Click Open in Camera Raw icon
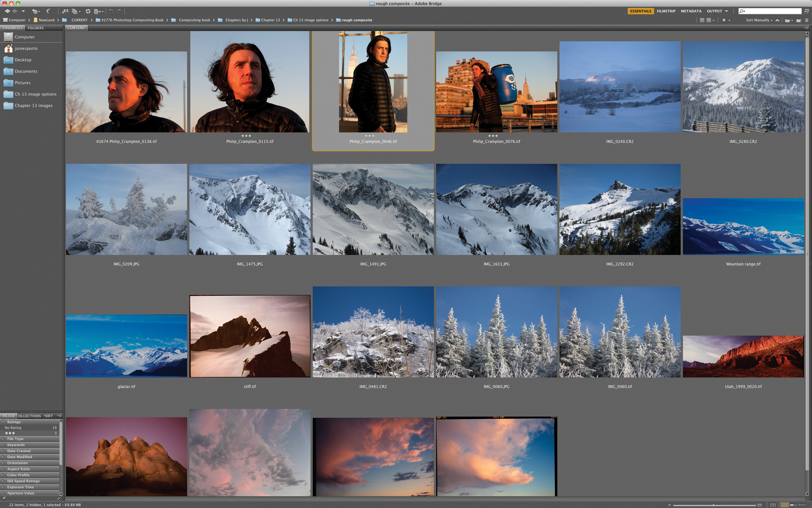 (88, 11)
